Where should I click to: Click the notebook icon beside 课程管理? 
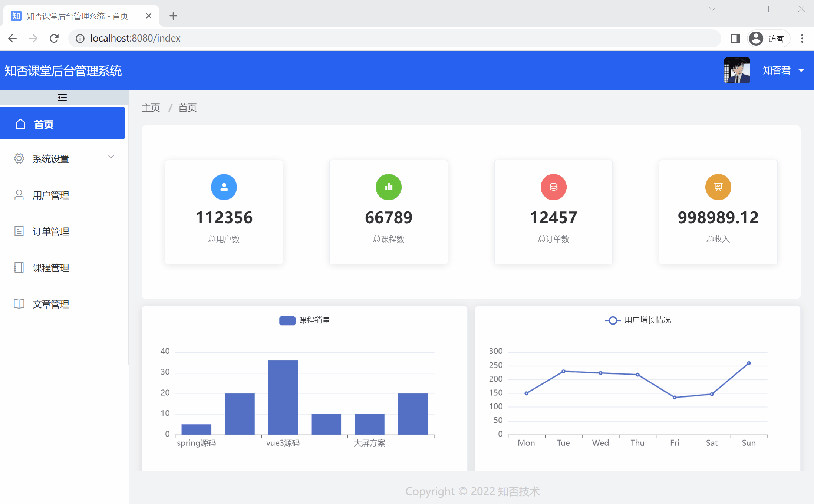coord(19,267)
